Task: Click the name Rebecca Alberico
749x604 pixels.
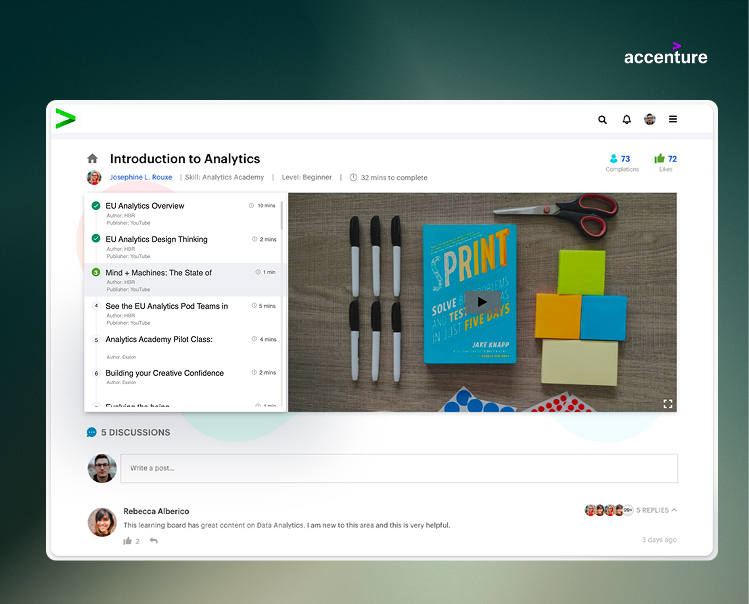Action: [x=156, y=511]
